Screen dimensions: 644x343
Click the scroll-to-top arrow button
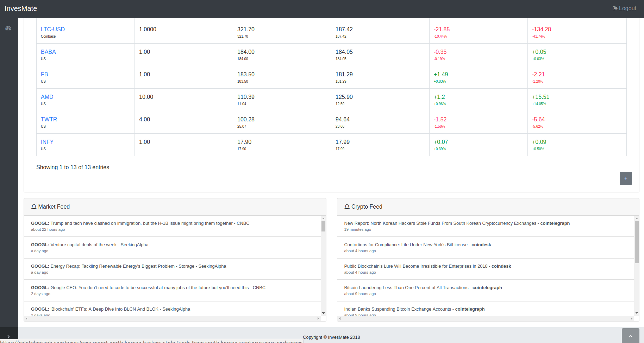click(x=631, y=336)
